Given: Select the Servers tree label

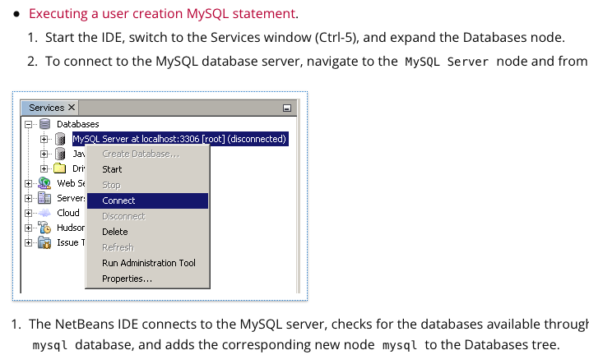Looking at the screenshot, I should coord(71,198).
